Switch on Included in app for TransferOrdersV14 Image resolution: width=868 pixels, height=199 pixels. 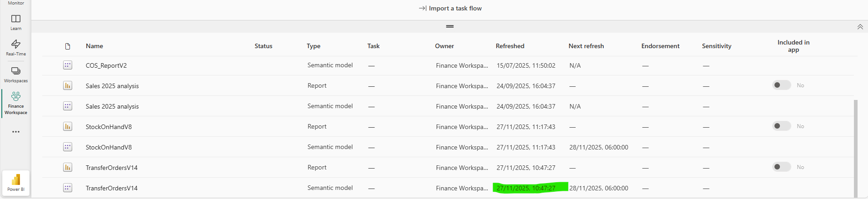[x=782, y=167]
